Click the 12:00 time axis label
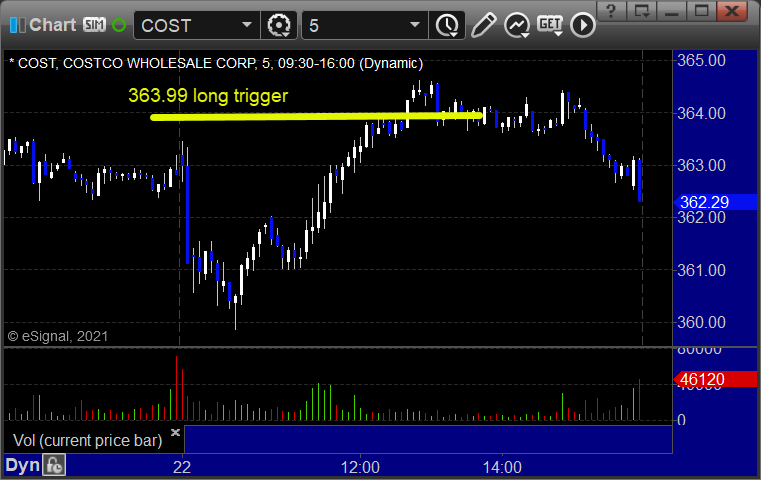This screenshot has width=761, height=480. (360, 467)
